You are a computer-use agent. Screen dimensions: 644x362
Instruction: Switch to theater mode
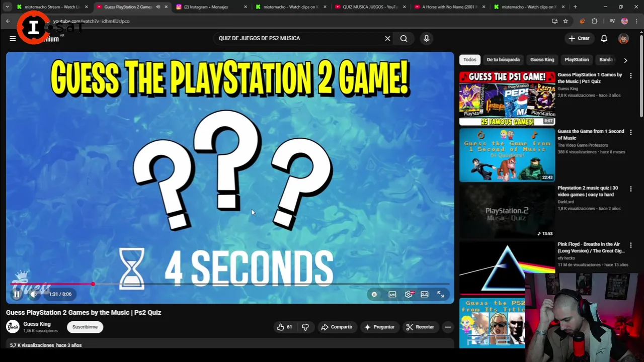click(x=425, y=295)
